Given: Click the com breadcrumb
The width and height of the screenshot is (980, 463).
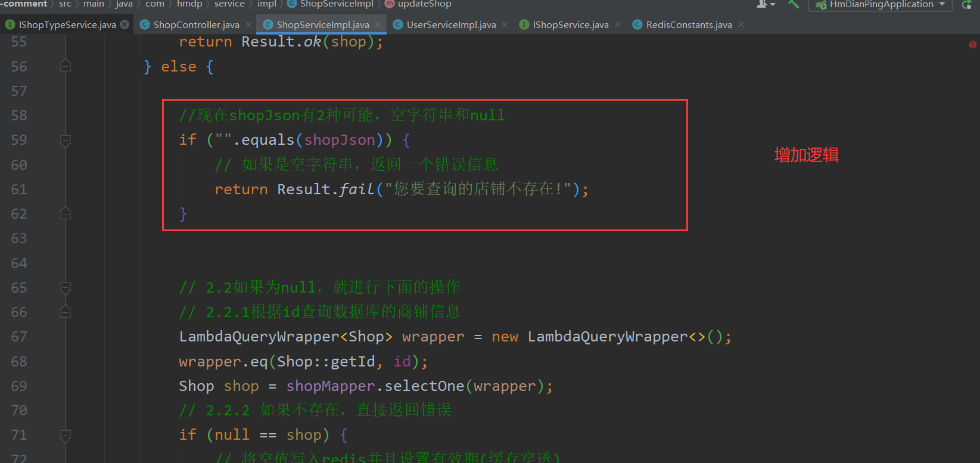Looking at the screenshot, I should 155,4.
